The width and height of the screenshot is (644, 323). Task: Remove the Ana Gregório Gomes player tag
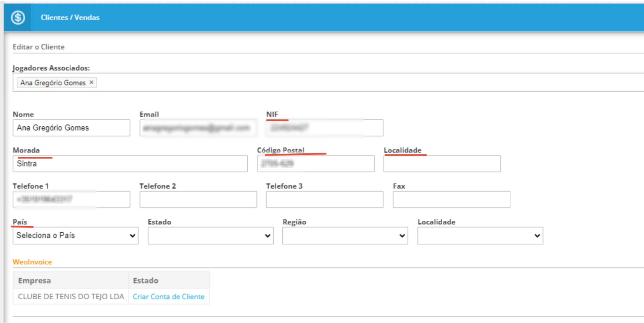pyautogui.click(x=91, y=82)
